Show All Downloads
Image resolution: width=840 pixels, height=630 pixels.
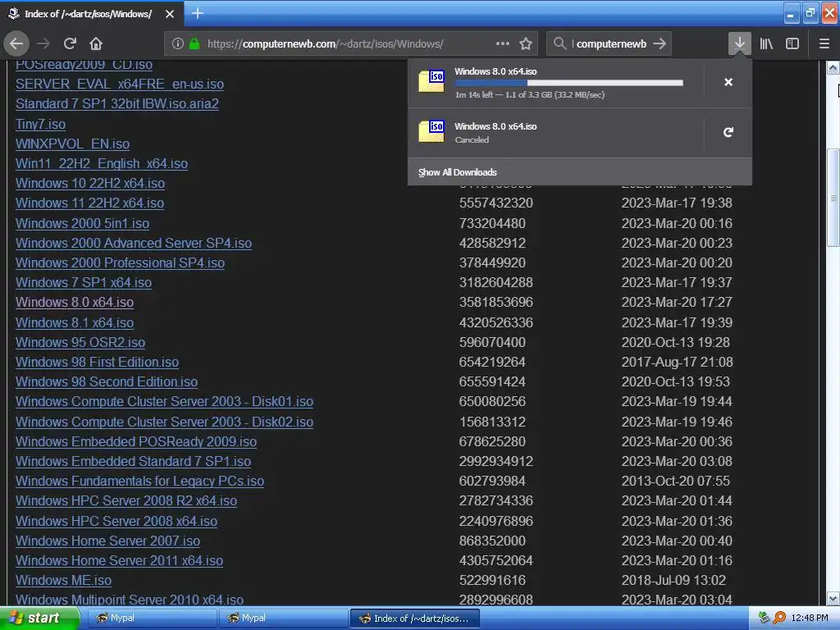pos(458,172)
